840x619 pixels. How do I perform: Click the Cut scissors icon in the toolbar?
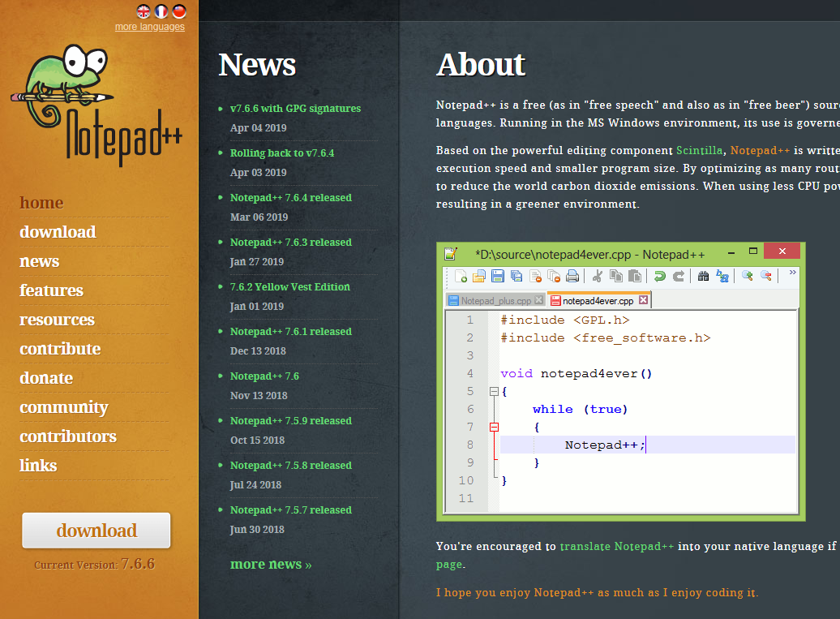pos(598,276)
